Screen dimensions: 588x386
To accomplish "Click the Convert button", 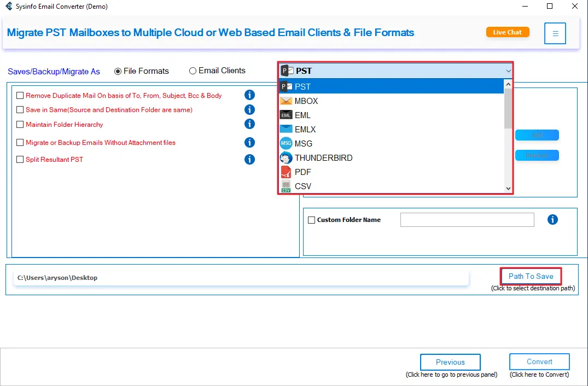I will (x=539, y=362).
